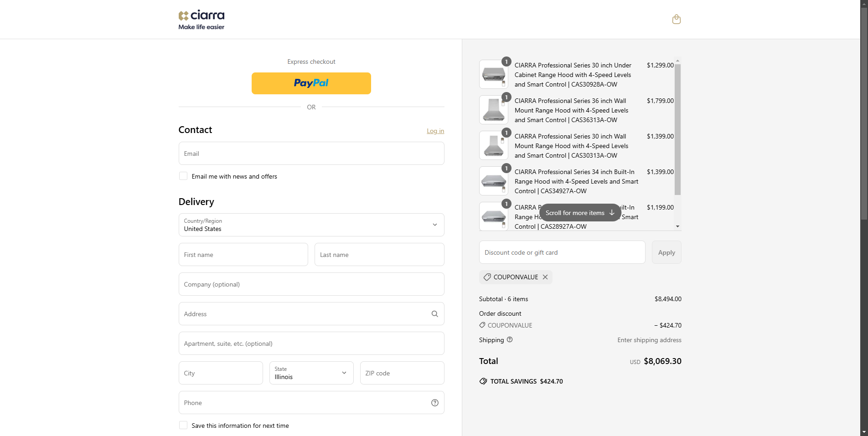The width and height of the screenshot is (868, 436).
Task: Remove the COUPONVALUE discount tag
Action: (x=545, y=277)
